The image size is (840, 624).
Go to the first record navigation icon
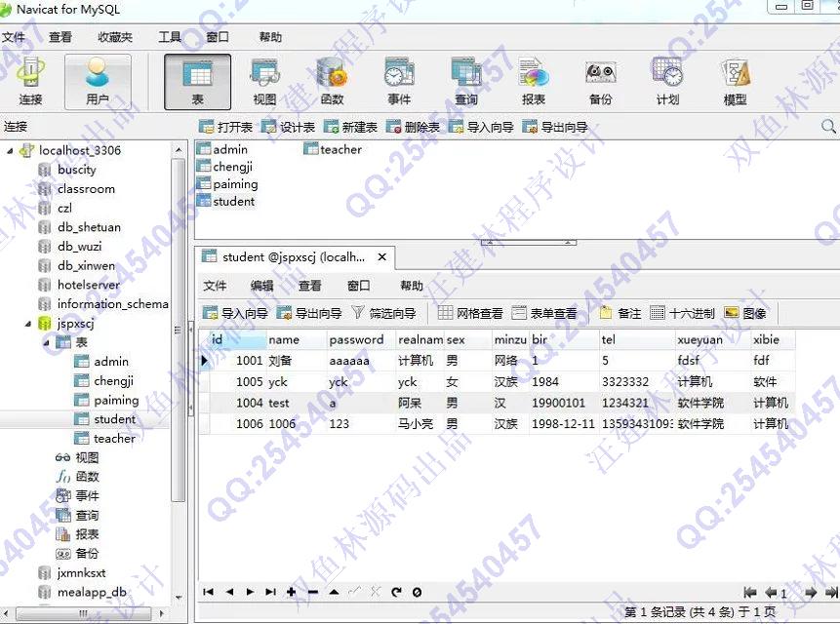pos(209,592)
